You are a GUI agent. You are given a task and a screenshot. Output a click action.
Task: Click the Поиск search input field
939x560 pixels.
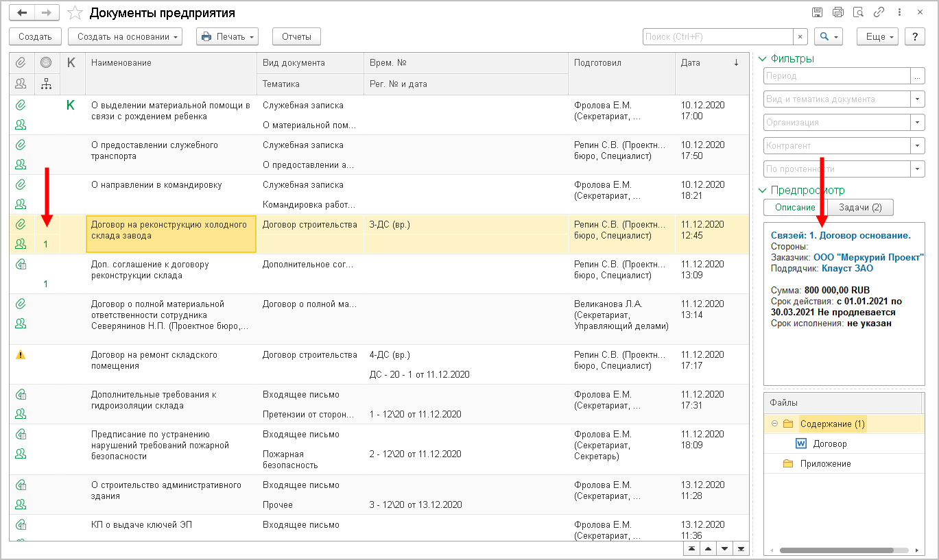click(x=717, y=37)
